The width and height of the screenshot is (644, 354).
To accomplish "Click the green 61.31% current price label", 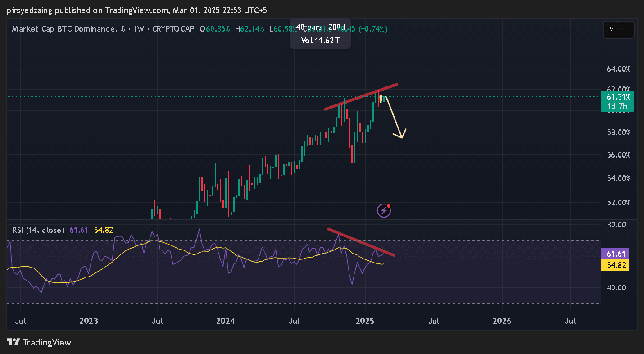I will [x=617, y=97].
